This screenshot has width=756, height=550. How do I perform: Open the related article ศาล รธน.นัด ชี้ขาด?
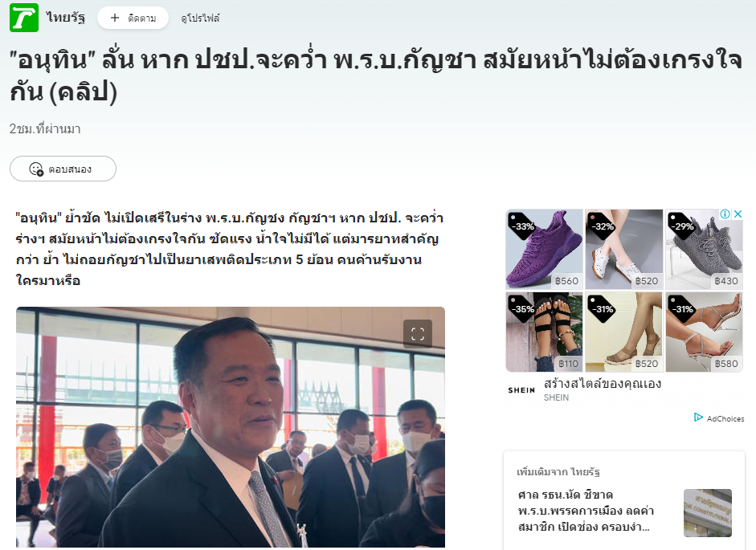[586, 511]
